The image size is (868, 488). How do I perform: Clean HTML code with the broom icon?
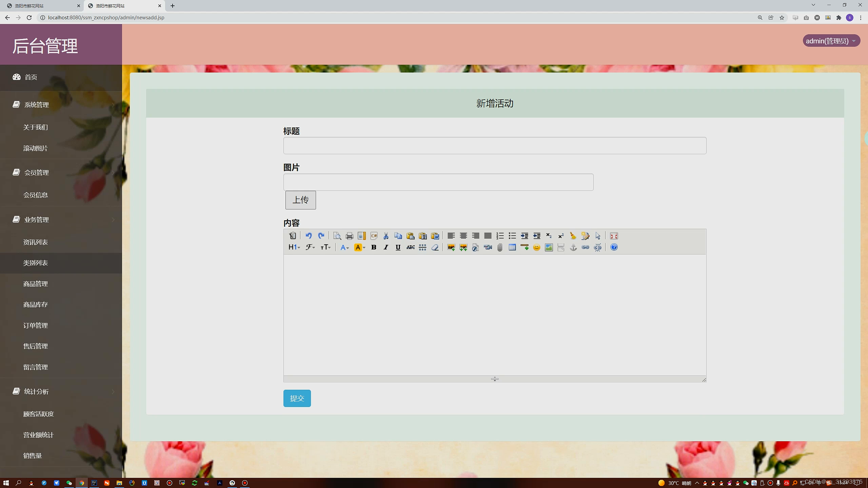tap(573, 236)
